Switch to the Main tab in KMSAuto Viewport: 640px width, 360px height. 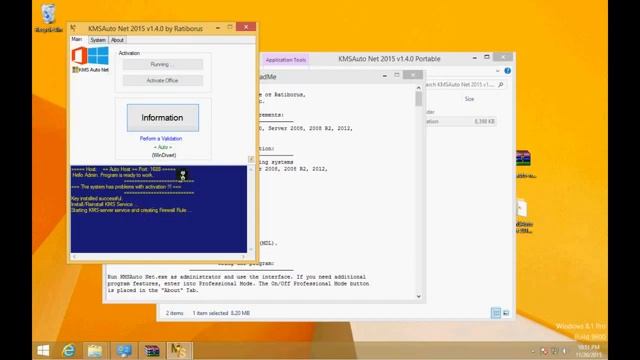[77, 39]
